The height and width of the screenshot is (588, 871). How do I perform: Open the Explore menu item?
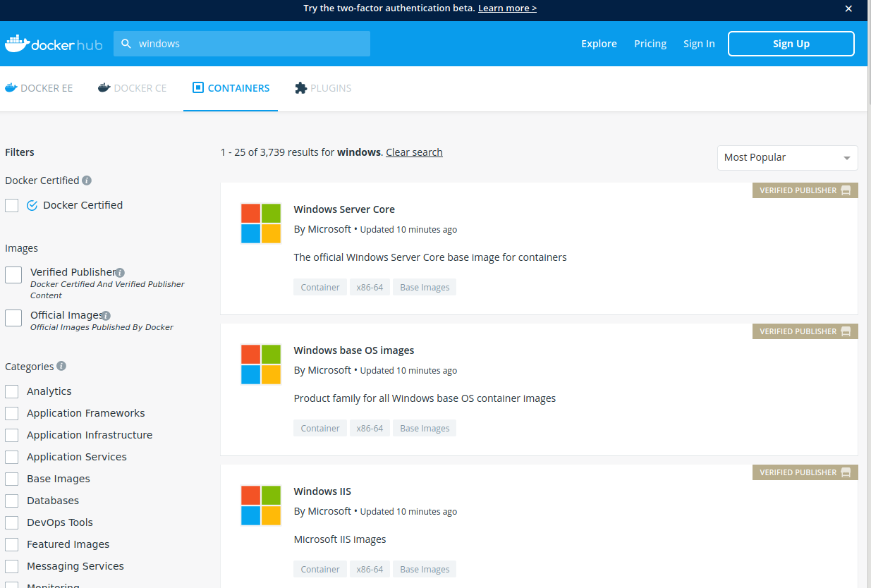(599, 44)
